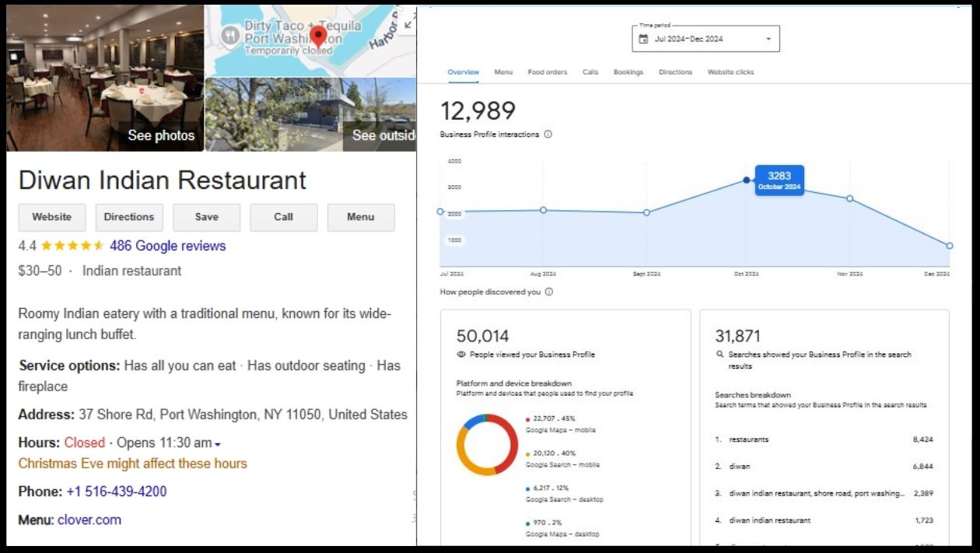Click the eye icon next to profile views
This screenshot has height=553, width=980.
(461, 355)
